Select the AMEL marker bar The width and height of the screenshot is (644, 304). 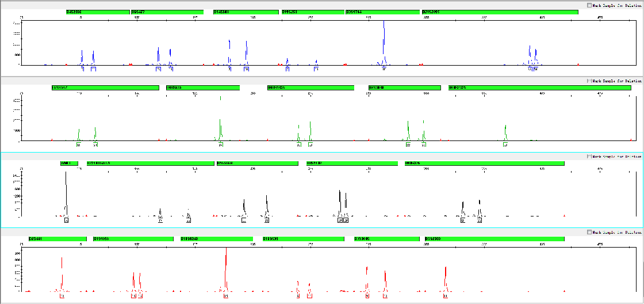[x=69, y=164]
